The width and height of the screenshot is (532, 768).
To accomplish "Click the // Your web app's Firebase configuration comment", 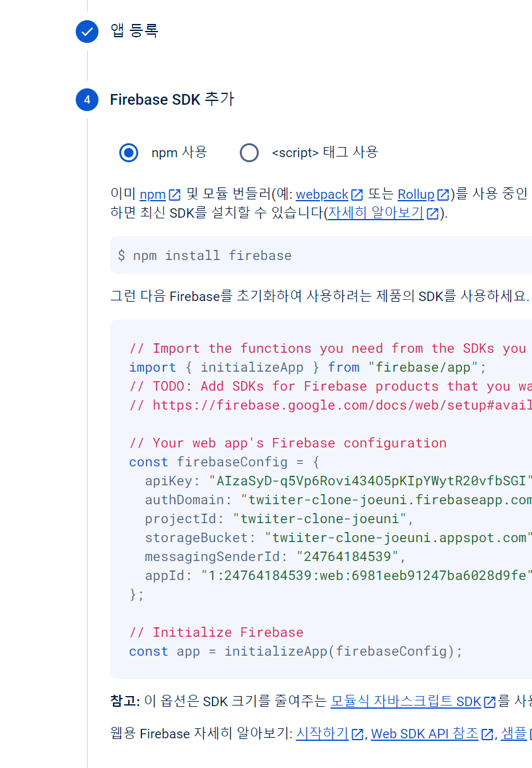I will point(288,443).
